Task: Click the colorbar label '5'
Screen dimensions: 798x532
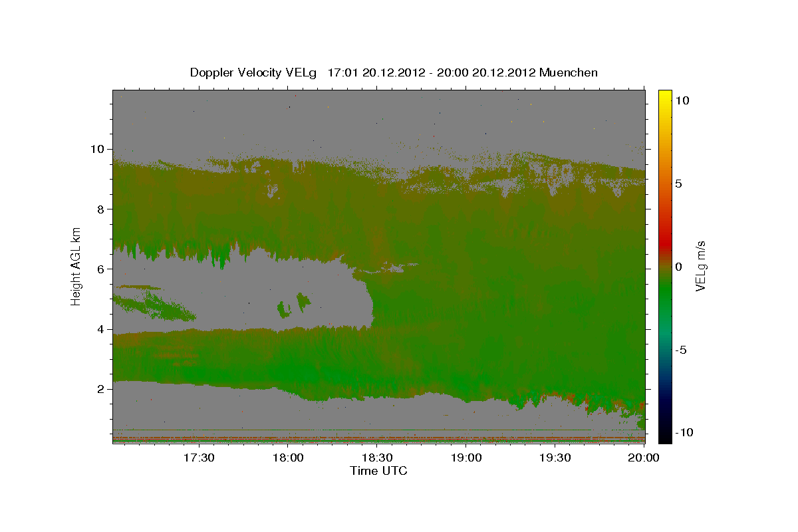Action: click(x=678, y=184)
